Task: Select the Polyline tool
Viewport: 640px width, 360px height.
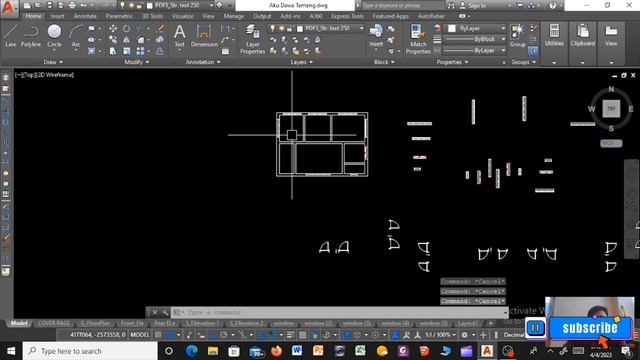Action: click(x=31, y=36)
